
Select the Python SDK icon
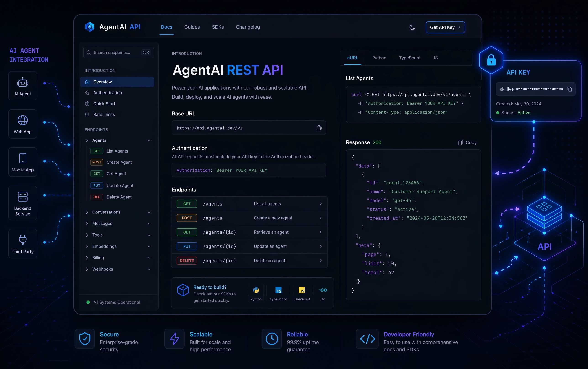(x=256, y=290)
